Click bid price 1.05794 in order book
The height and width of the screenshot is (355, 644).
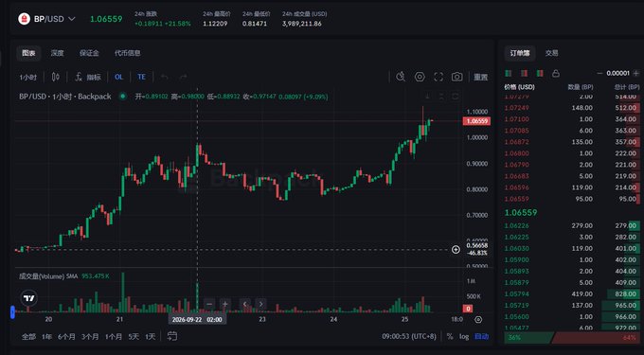(x=517, y=293)
